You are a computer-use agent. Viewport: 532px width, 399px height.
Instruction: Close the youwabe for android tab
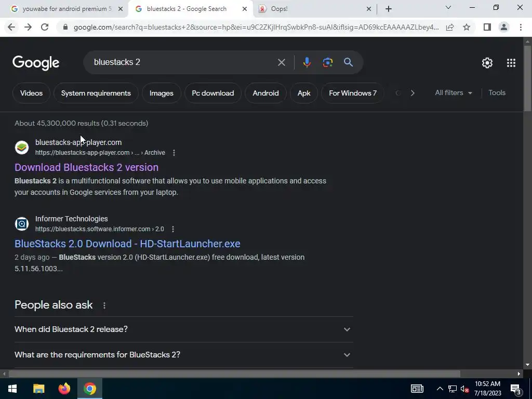pyautogui.click(x=120, y=9)
